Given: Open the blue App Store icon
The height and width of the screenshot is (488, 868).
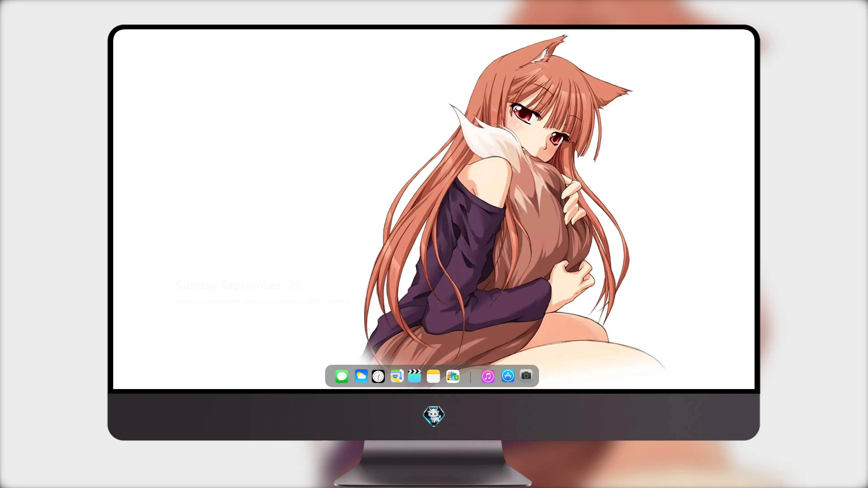Looking at the screenshot, I should [508, 376].
